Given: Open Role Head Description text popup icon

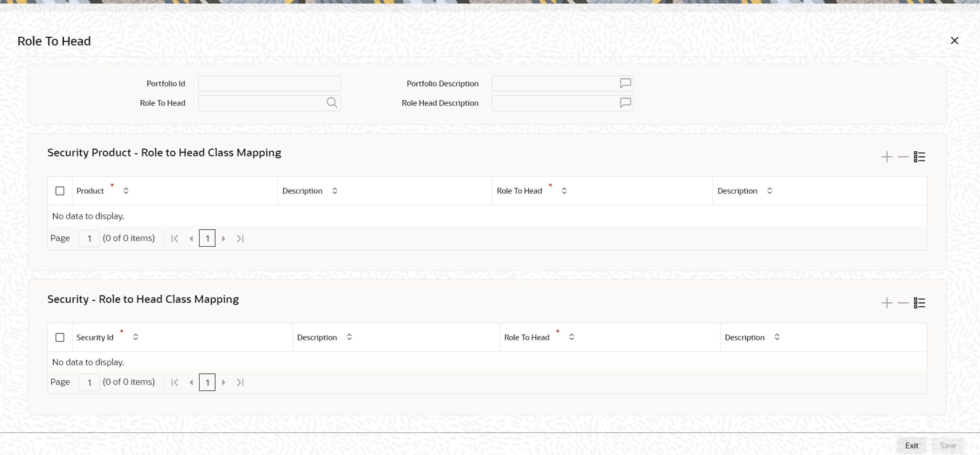Looking at the screenshot, I should pyautogui.click(x=625, y=103).
